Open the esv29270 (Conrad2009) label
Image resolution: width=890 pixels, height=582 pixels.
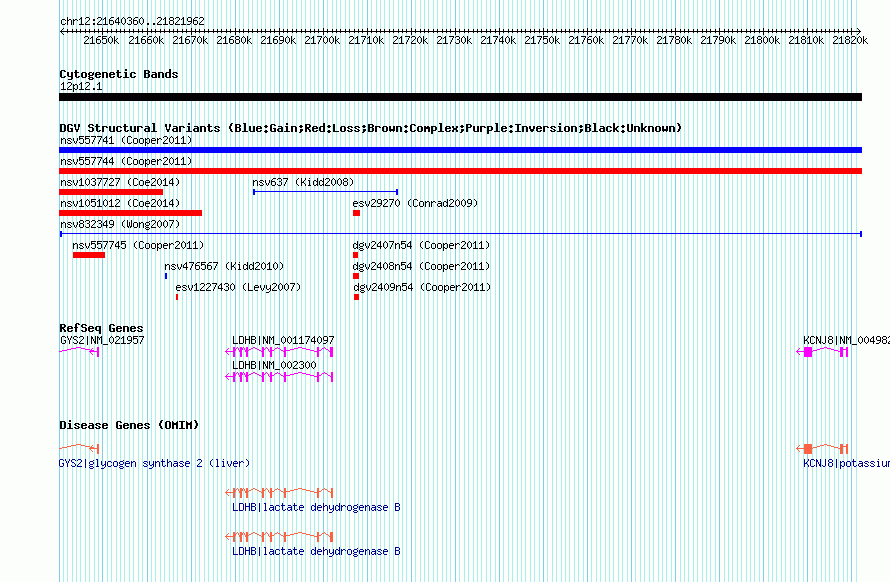tap(415, 203)
